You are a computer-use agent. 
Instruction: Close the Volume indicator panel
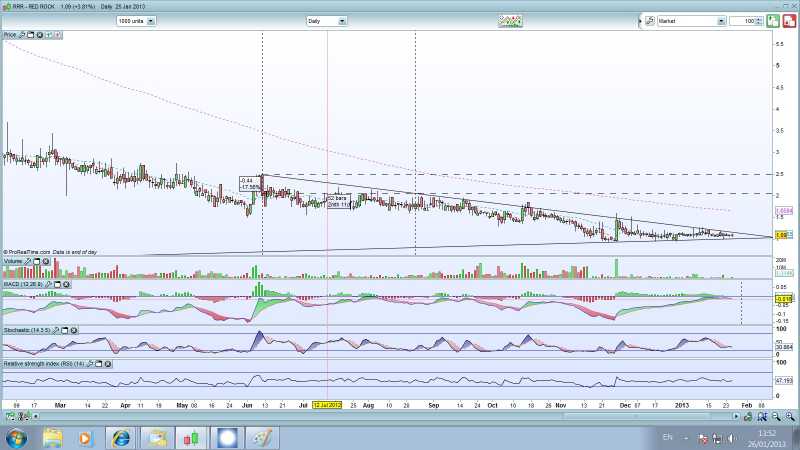(x=43, y=261)
